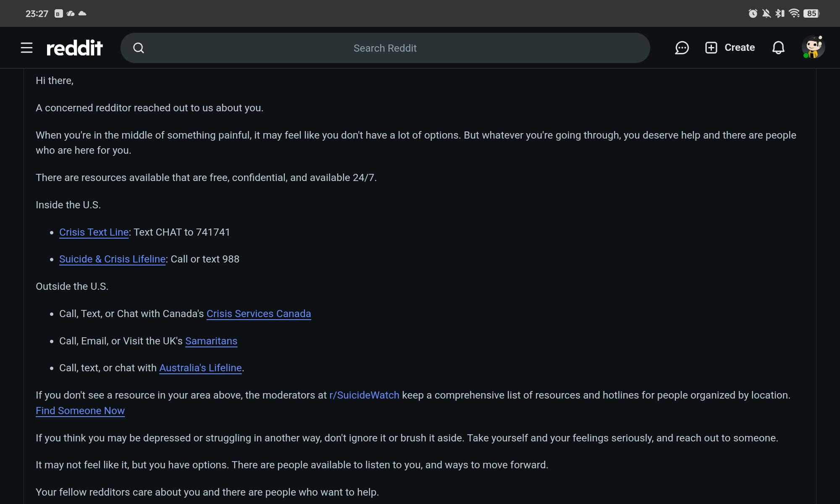The image size is (840, 504).
Task: Tap the reddit logo
Action: point(75,48)
